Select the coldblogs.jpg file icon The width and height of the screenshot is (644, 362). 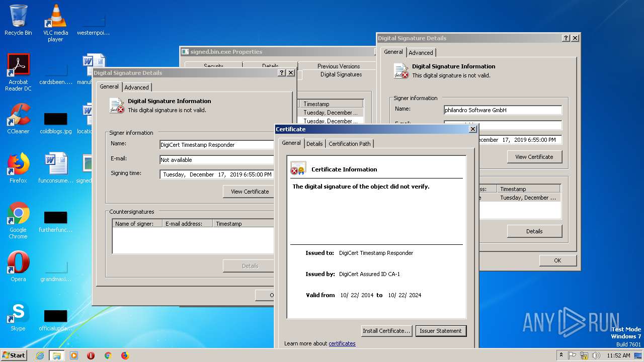(x=55, y=124)
